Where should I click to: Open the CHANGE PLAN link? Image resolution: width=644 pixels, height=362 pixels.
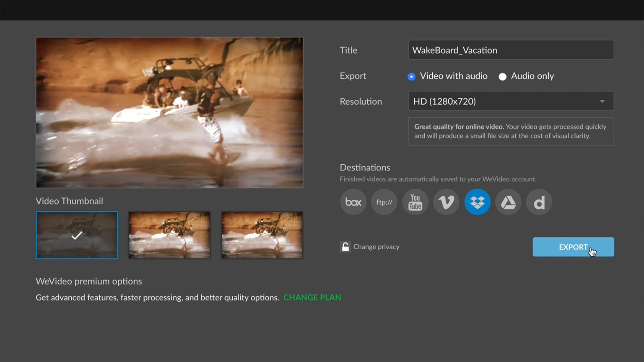coord(312,297)
